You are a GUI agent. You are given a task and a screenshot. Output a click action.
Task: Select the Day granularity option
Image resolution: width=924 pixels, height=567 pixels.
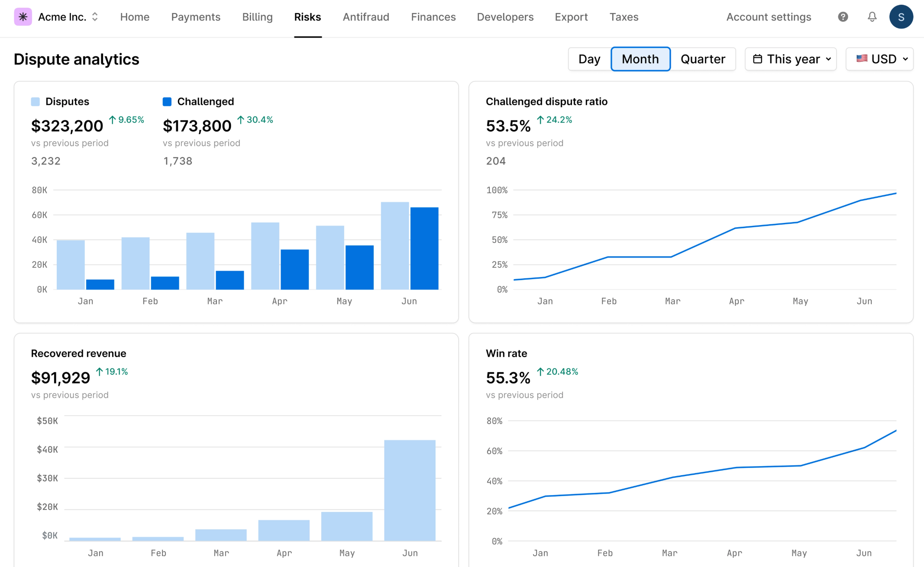[589, 59]
